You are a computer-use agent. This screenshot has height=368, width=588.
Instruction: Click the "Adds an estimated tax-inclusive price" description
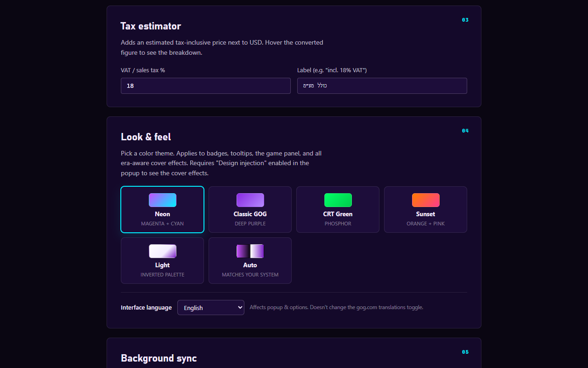(222, 47)
